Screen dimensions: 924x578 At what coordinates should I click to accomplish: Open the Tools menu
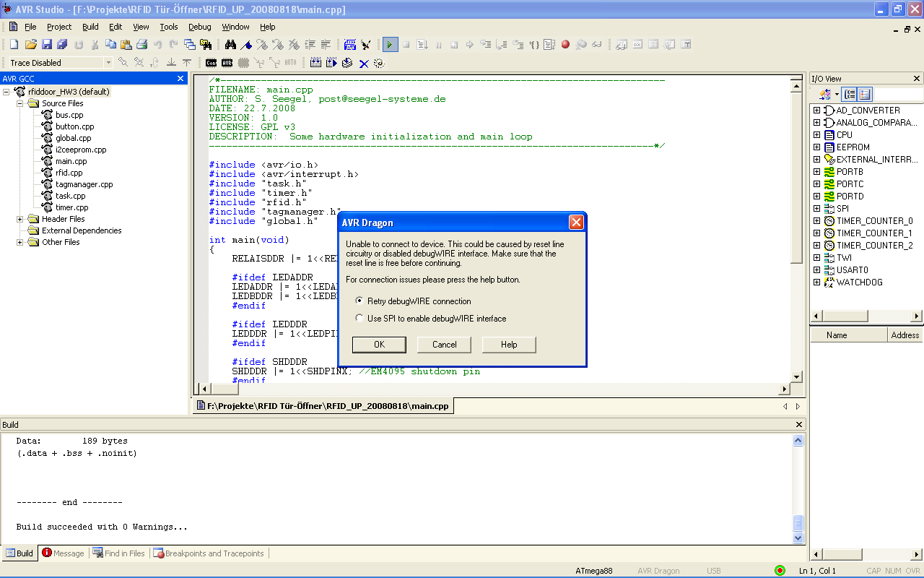coord(169,27)
